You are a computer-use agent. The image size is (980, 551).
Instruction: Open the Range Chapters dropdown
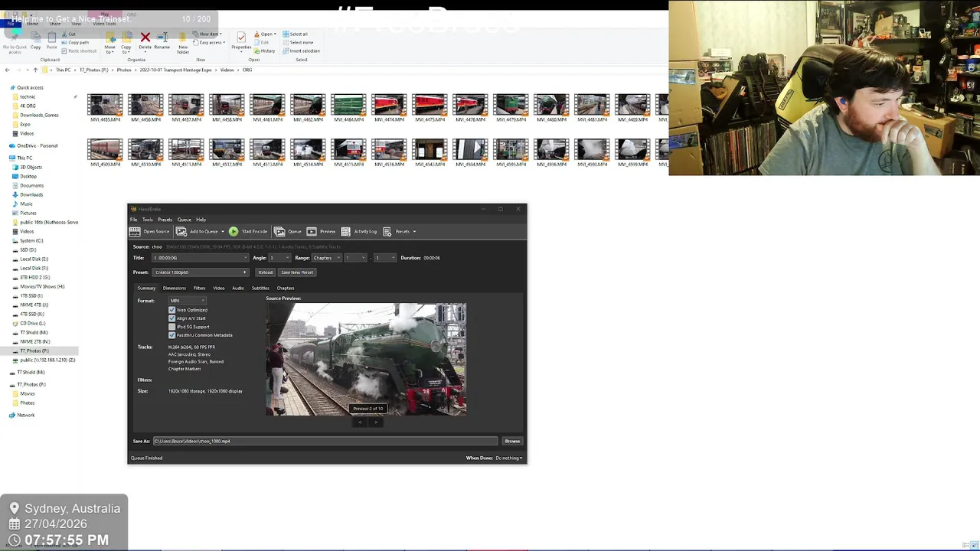coord(327,258)
